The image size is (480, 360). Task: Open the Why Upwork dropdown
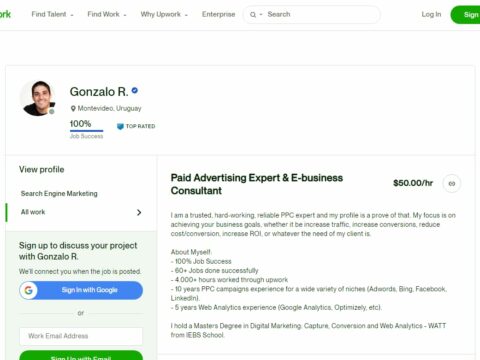164,14
